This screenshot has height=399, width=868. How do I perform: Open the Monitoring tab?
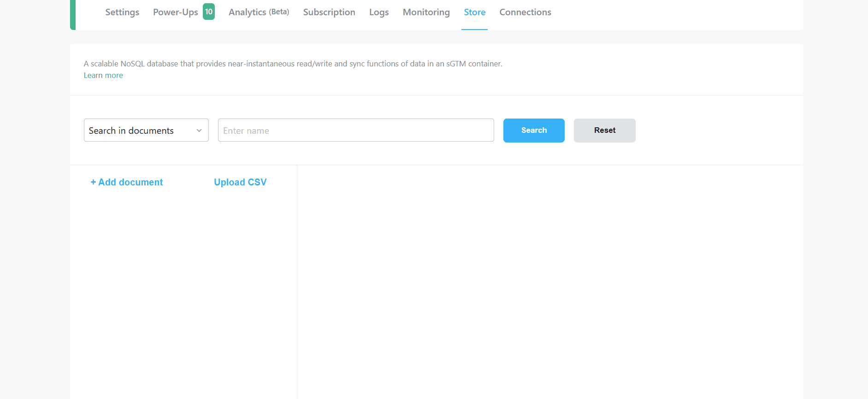(x=426, y=12)
